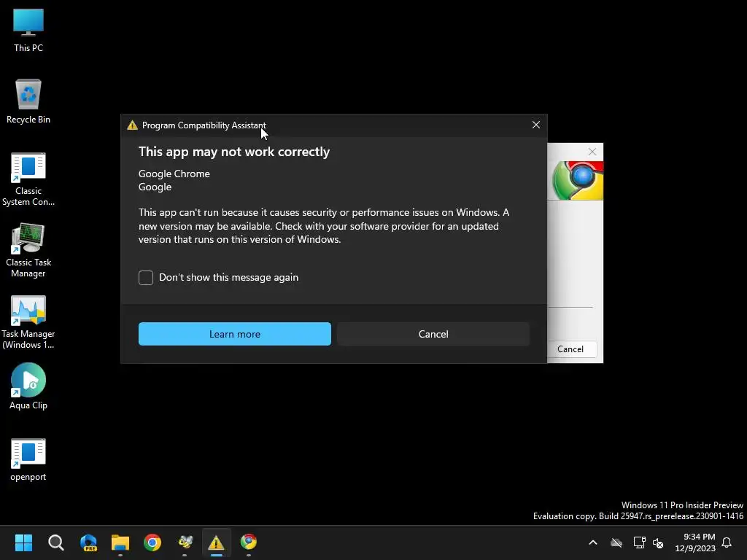Select Task Manager (Windows 1...) shortcut
The width and height of the screenshot is (747, 560).
point(28,322)
